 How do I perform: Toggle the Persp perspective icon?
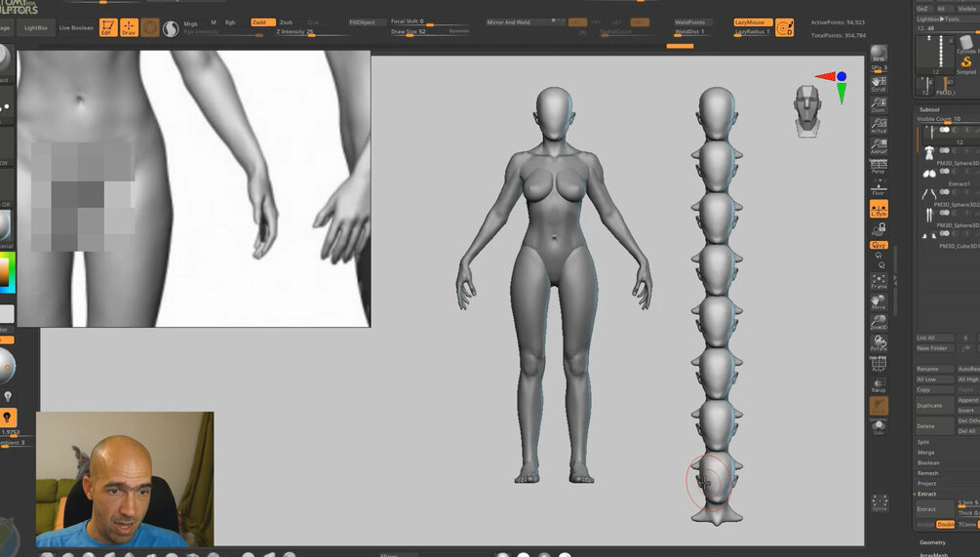pyautogui.click(x=879, y=165)
